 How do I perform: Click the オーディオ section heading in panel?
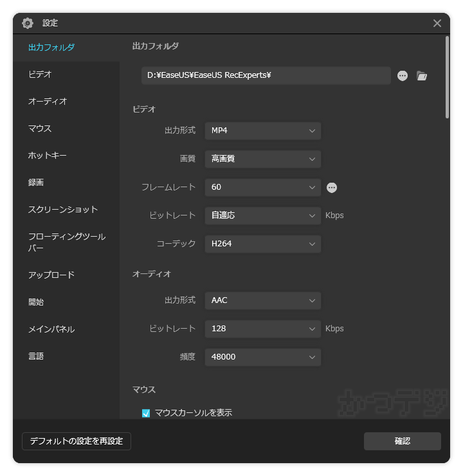pos(152,274)
